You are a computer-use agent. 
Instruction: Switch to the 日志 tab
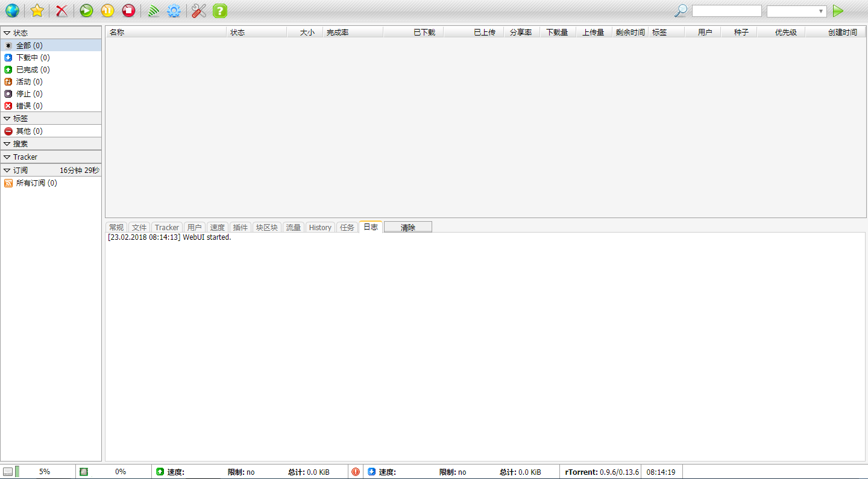[x=371, y=227]
